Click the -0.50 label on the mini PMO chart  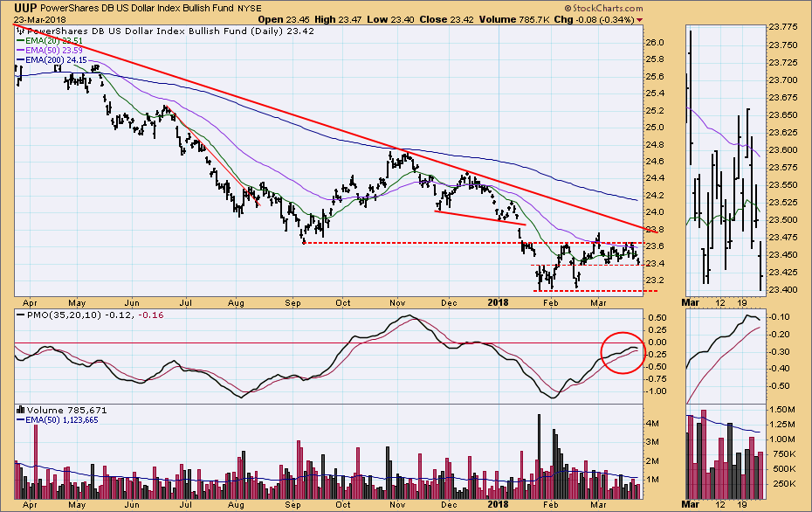point(780,385)
